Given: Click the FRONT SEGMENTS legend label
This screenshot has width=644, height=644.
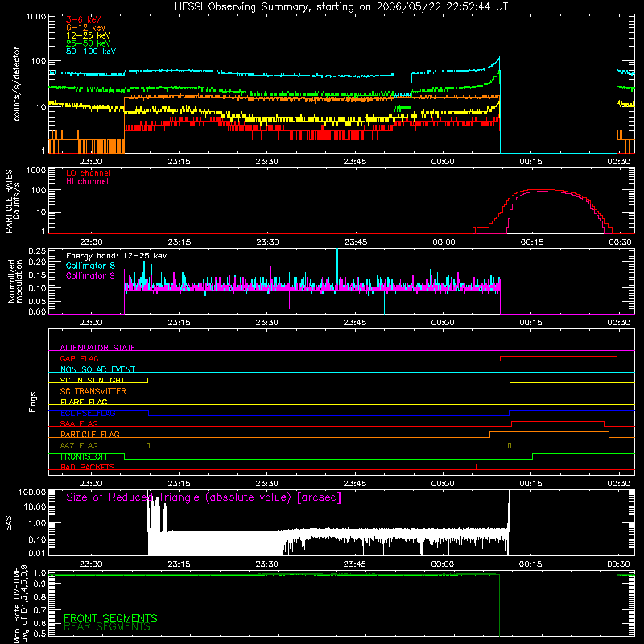Looking at the screenshot, I should [x=110, y=618].
